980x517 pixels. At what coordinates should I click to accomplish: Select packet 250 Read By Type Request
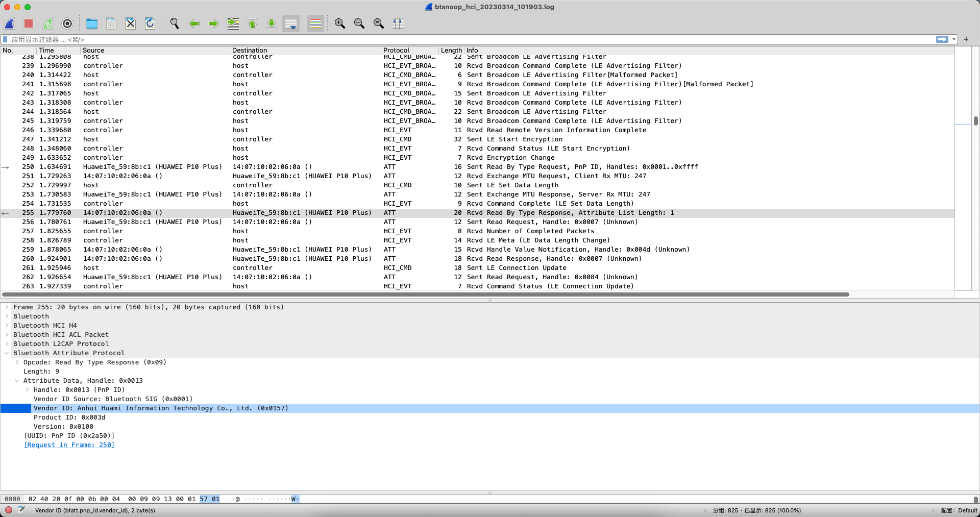coord(477,167)
